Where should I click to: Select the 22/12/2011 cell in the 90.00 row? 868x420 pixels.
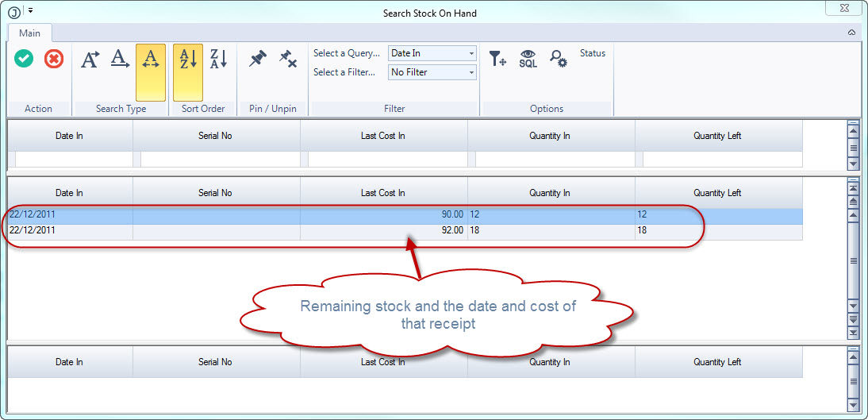click(71, 216)
